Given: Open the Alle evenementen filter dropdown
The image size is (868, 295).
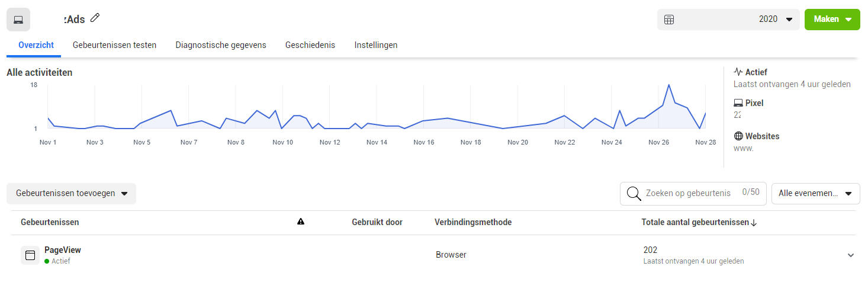Looking at the screenshot, I should pyautogui.click(x=815, y=194).
